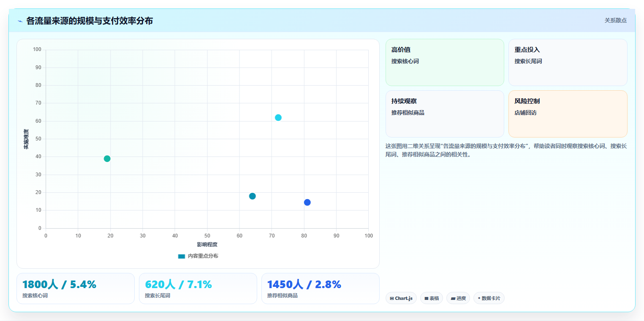This screenshot has height=321, width=644.
Task: Select the light cyan scatter point near x=72
Action: click(x=278, y=118)
